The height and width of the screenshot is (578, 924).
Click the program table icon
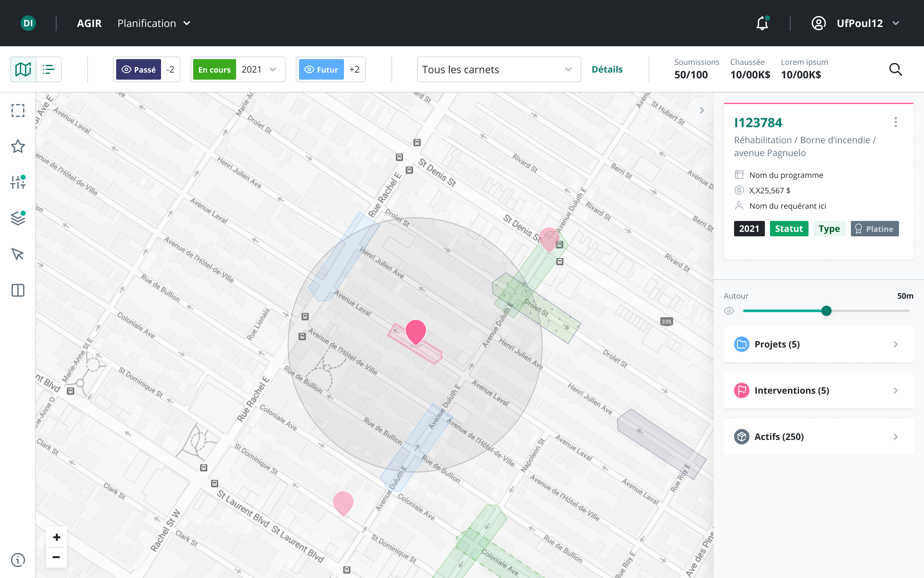click(x=739, y=175)
